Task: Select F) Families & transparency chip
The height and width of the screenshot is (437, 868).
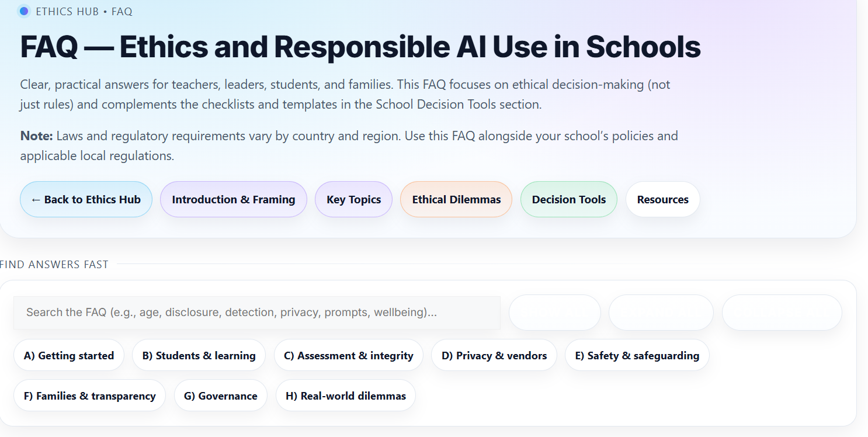Action: tap(89, 396)
